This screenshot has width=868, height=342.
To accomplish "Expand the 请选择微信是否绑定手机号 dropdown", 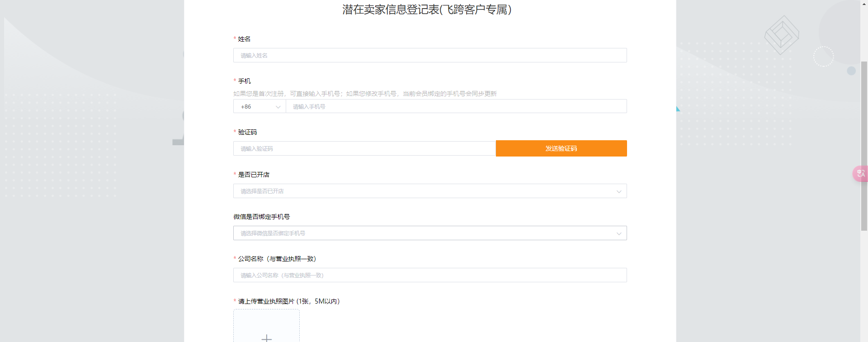I will point(425,233).
